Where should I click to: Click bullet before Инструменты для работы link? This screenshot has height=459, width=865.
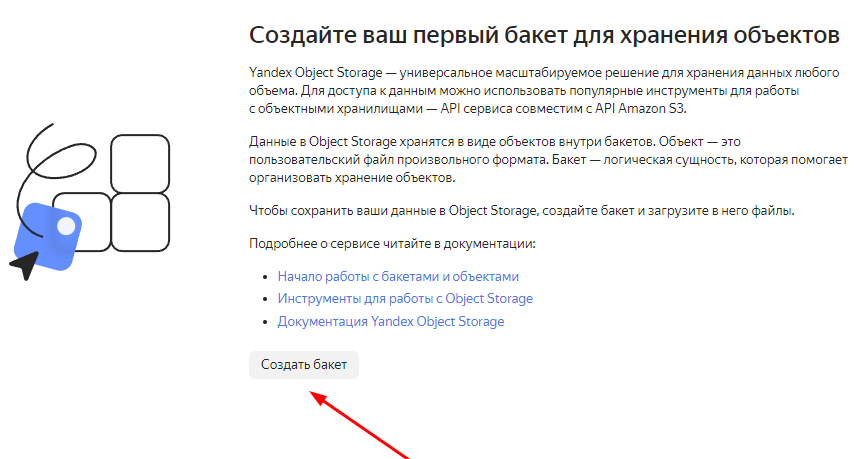[265, 300]
